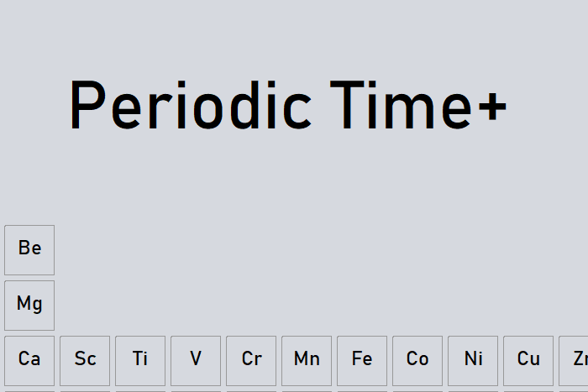This screenshot has width=588, height=392.
Task: Select the tile between Ti and Cr
Action: [196, 360]
